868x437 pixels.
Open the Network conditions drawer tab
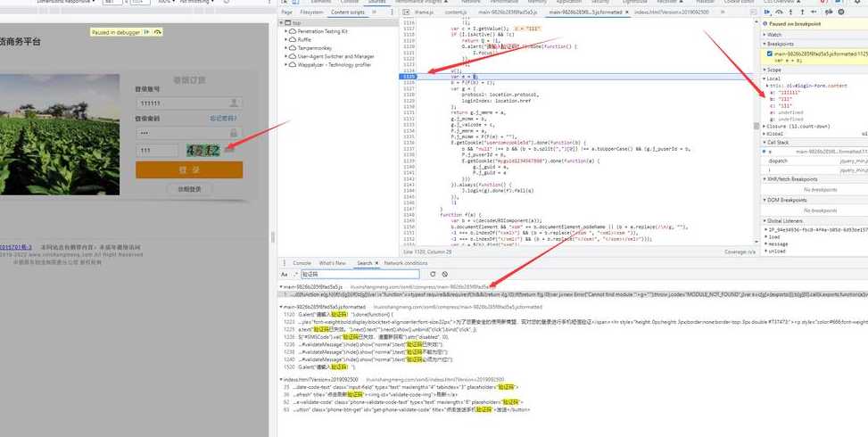click(x=406, y=263)
